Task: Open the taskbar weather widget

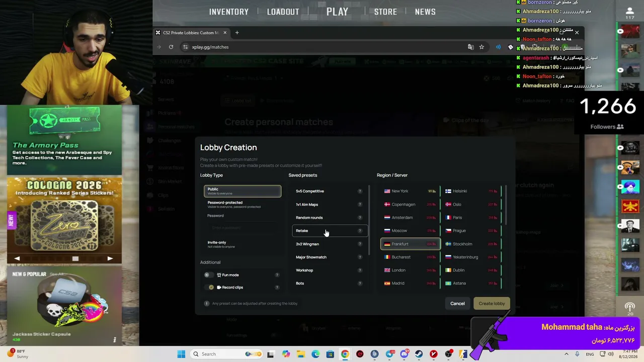Action: pyautogui.click(x=18, y=354)
